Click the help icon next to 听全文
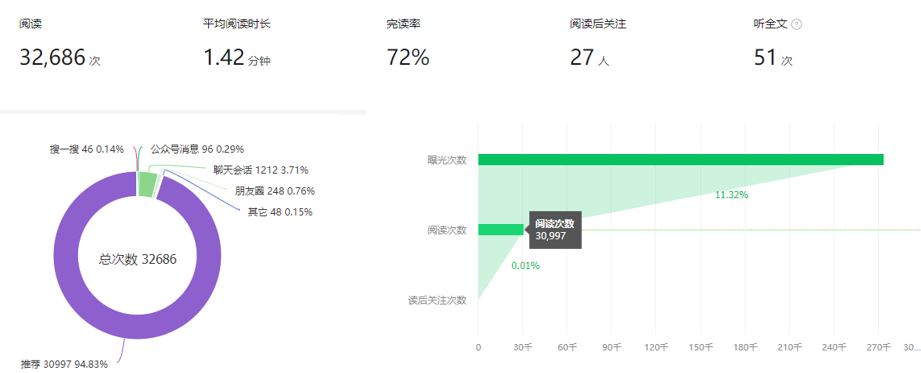Image resolution: width=921 pixels, height=373 pixels. (796, 25)
